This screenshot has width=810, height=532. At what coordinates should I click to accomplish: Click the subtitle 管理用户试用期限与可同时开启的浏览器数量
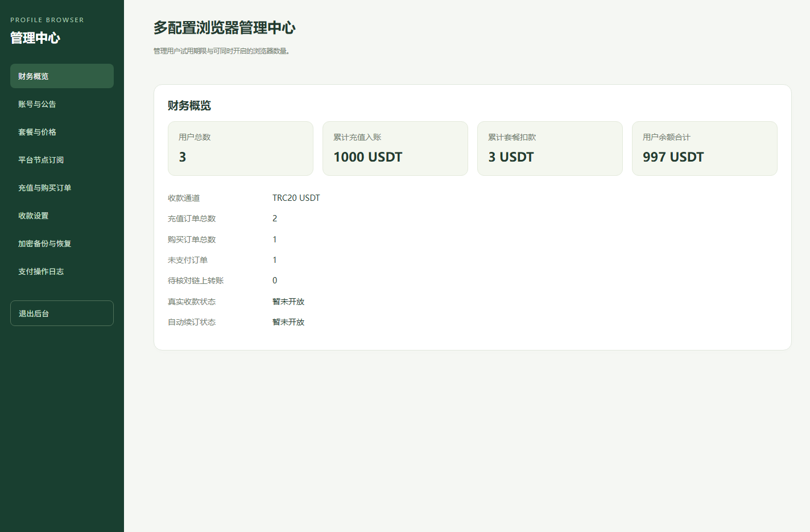pyautogui.click(x=223, y=51)
